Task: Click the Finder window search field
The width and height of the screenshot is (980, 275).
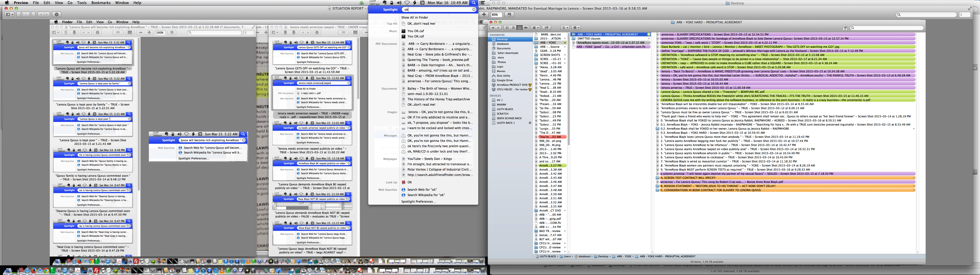Action: click(x=886, y=28)
